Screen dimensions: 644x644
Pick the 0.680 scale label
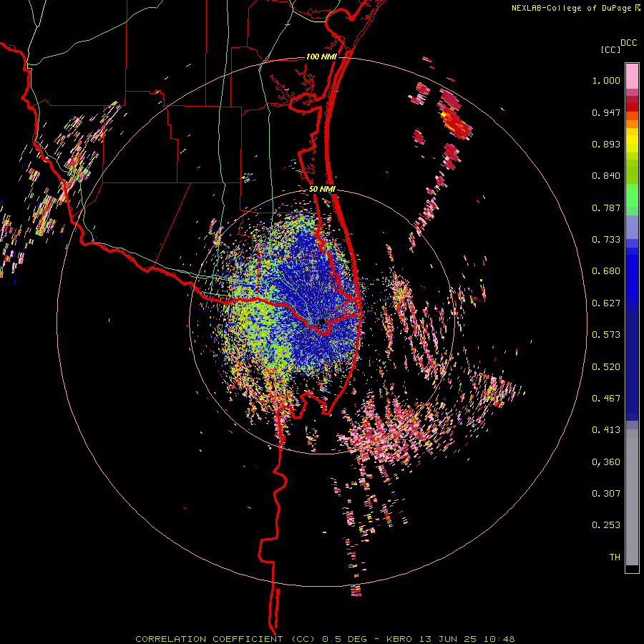tap(606, 271)
